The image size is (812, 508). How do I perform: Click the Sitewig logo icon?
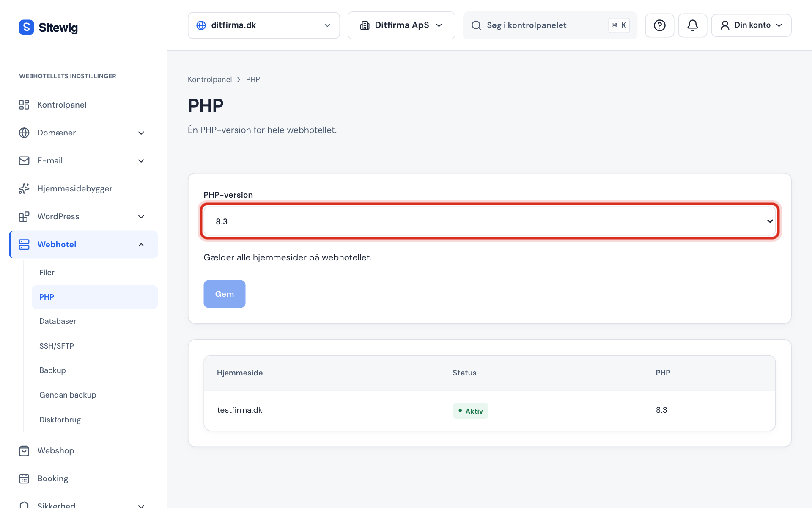(x=26, y=27)
